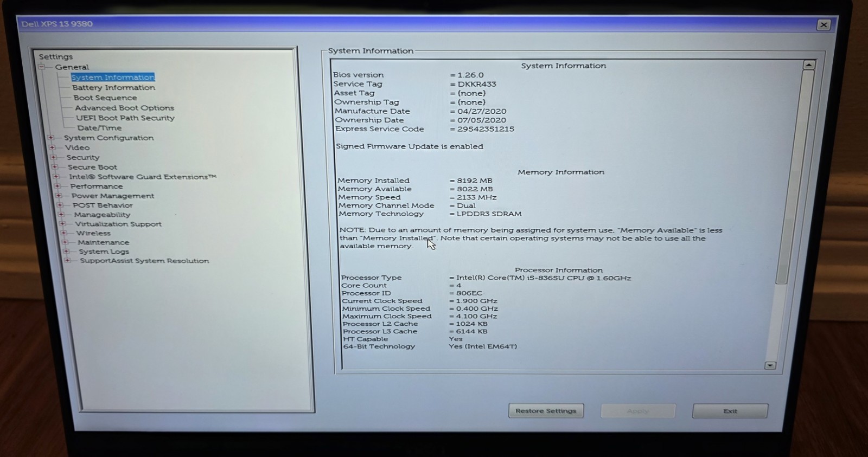
Task: Click the vertical scrollbar thumb
Action: [795, 176]
